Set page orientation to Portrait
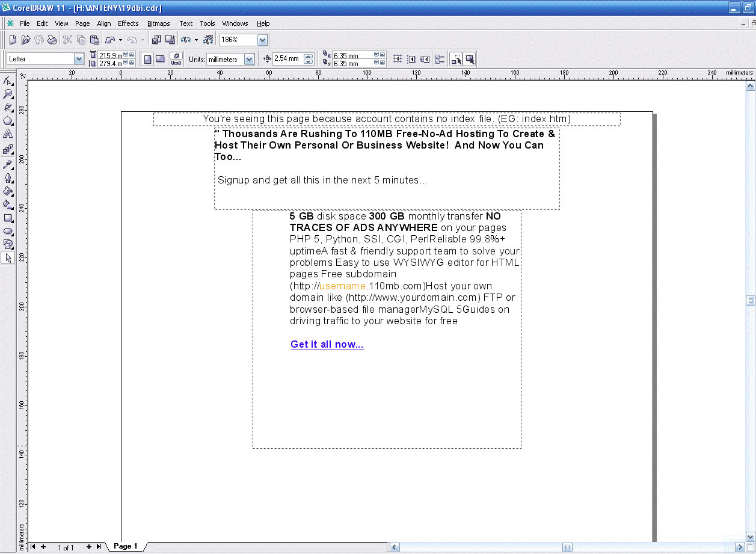756x554 pixels. pos(147,58)
